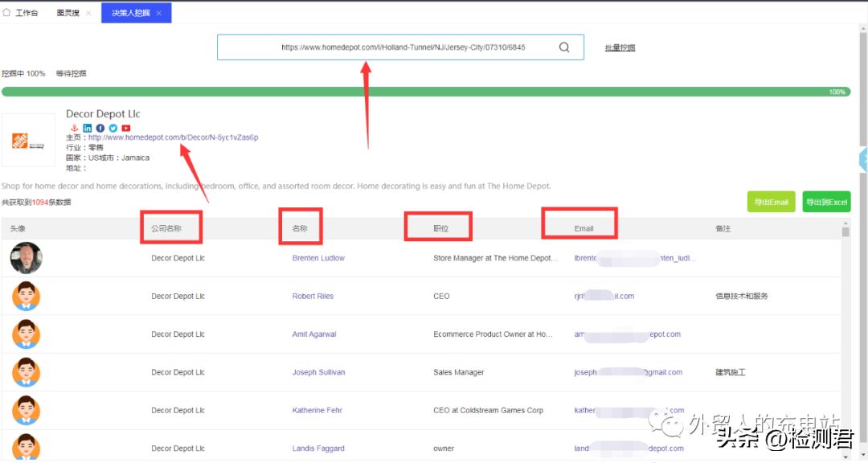Switch to the 图灵搜 tab

click(x=68, y=13)
